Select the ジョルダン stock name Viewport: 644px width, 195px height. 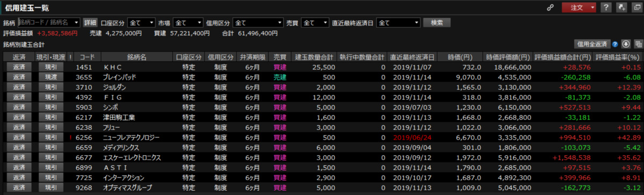pyautogui.click(x=114, y=87)
